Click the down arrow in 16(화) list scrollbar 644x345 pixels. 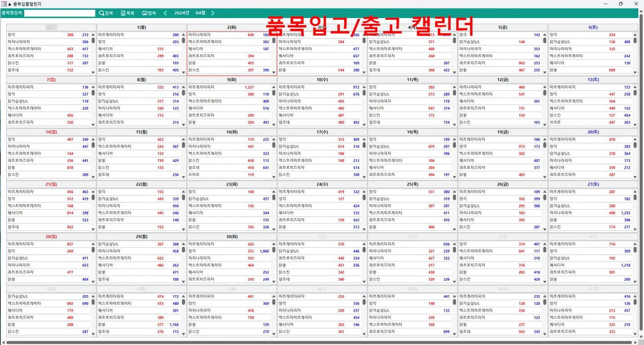[274, 177]
